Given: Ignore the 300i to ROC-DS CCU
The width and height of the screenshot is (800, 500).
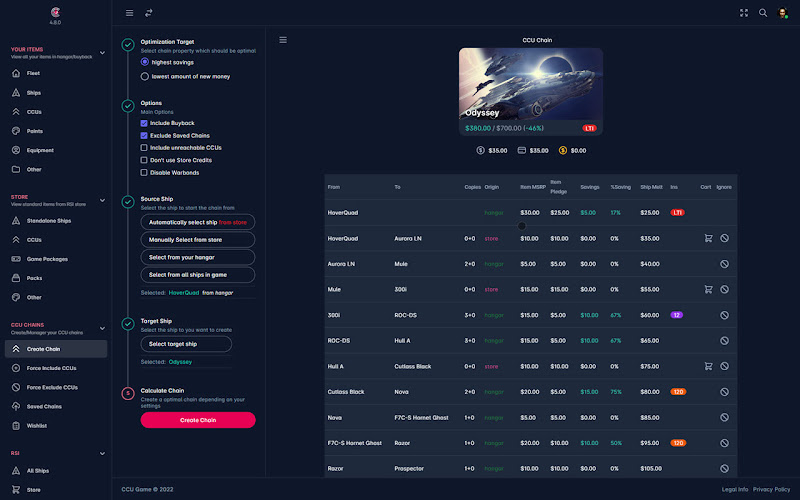Looking at the screenshot, I should pyautogui.click(x=724, y=315).
